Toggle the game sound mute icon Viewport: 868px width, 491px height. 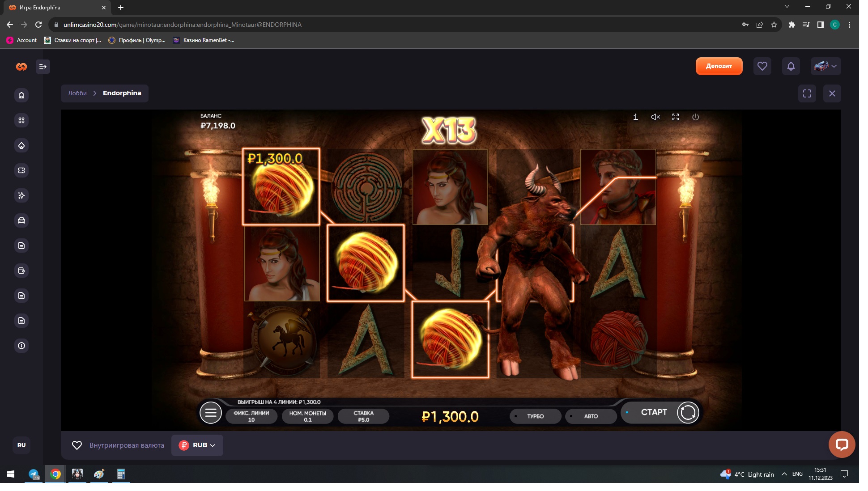pyautogui.click(x=655, y=117)
